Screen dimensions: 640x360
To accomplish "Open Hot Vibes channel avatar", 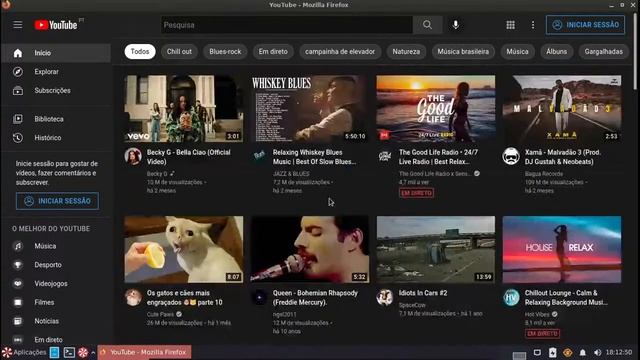I will coord(511,298).
